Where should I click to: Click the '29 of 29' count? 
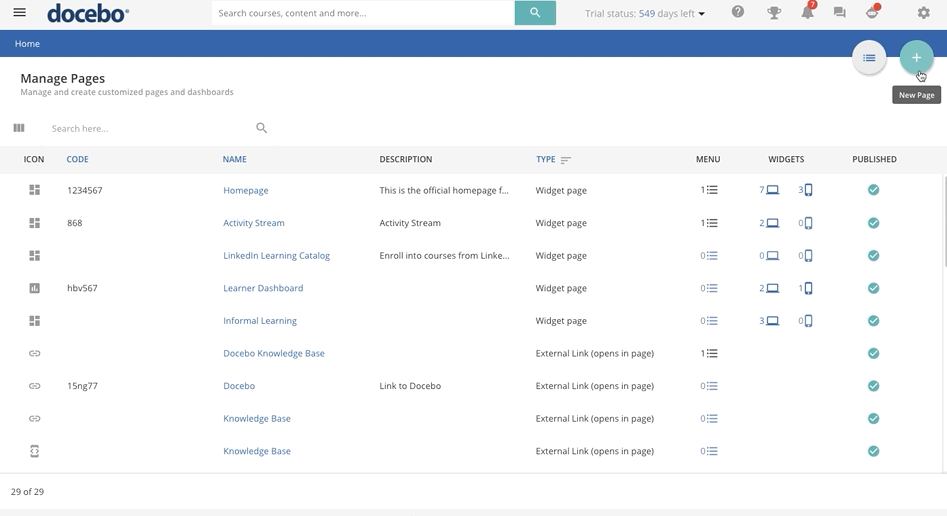27,492
